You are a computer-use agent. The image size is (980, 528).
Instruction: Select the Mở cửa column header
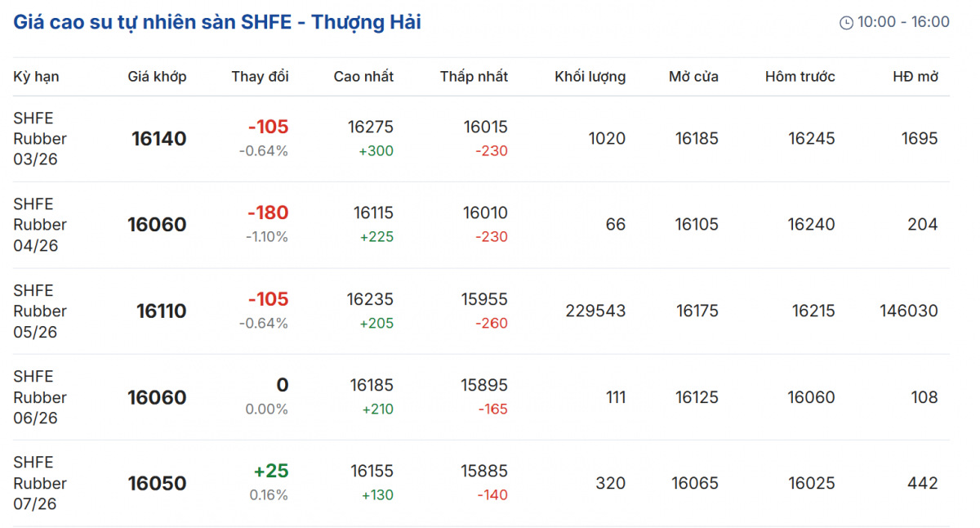[x=693, y=77]
